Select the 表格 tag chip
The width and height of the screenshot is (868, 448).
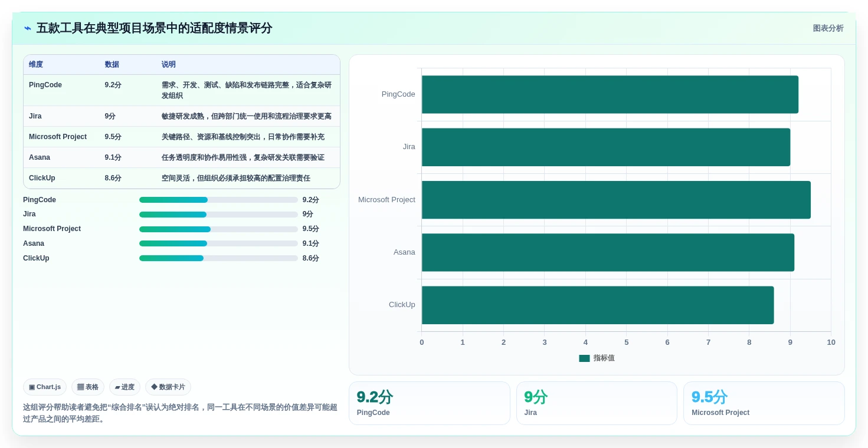pos(88,387)
